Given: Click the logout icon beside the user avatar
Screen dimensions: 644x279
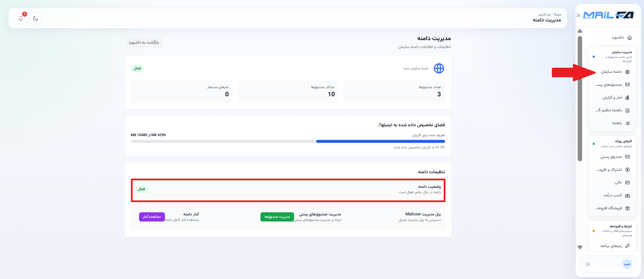Looking at the screenshot, I should point(588,264).
